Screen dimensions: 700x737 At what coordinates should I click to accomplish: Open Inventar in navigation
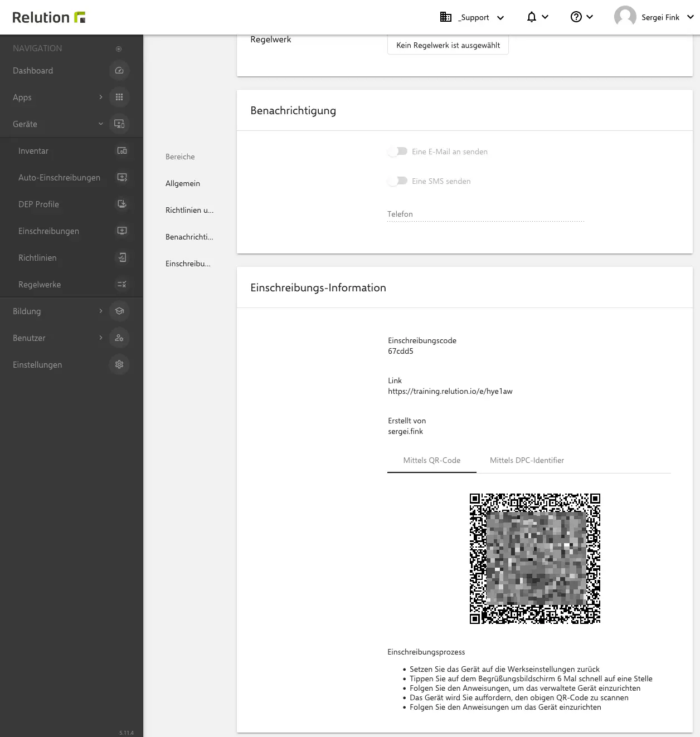click(x=33, y=151)
